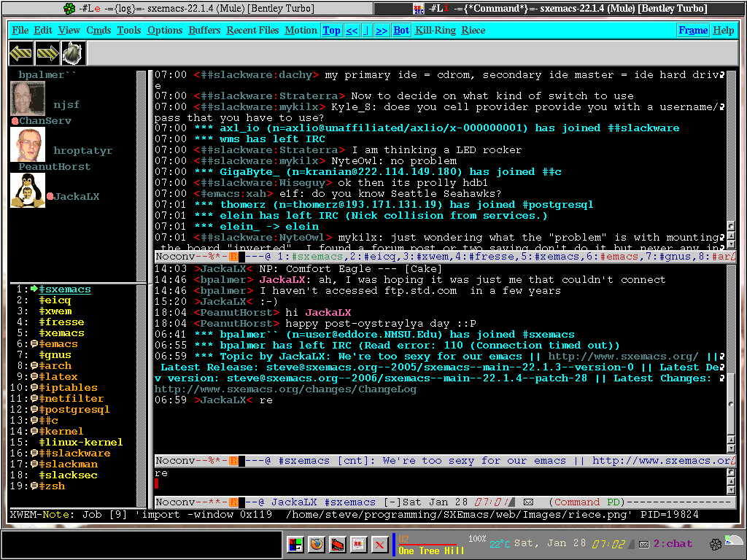Open the File menu
The height and width of the screenshot is (560, 747).
(x=20, y=31)
